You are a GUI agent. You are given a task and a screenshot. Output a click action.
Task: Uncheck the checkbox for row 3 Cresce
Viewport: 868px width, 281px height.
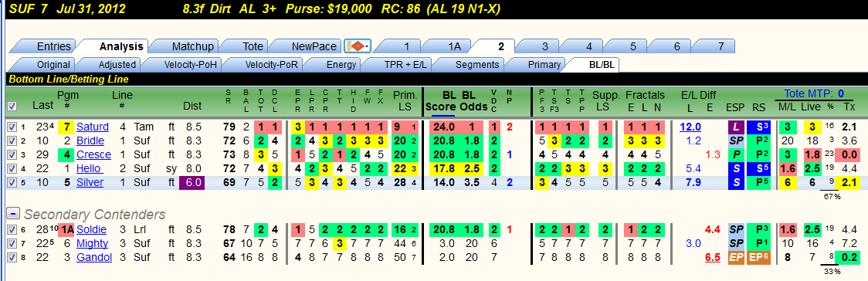pos(12,154)
